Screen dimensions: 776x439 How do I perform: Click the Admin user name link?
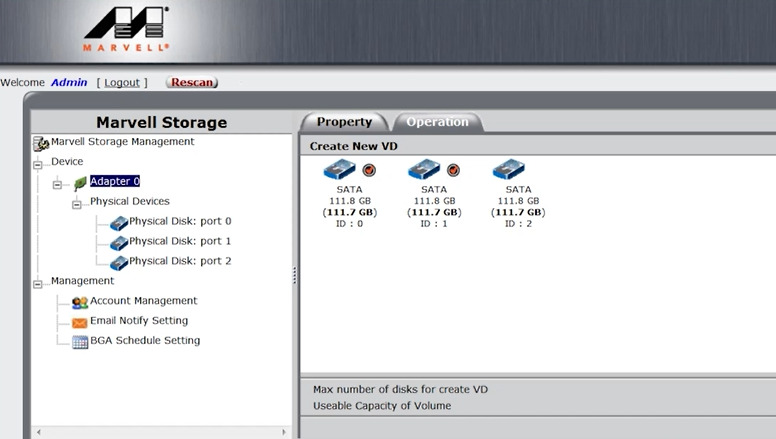(69, 82)
